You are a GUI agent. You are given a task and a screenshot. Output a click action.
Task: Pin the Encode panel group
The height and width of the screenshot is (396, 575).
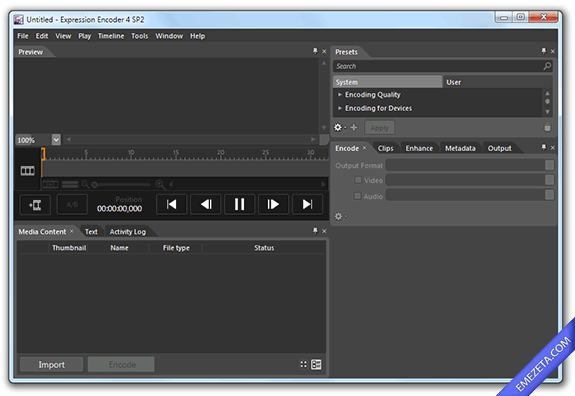point(543,147)
